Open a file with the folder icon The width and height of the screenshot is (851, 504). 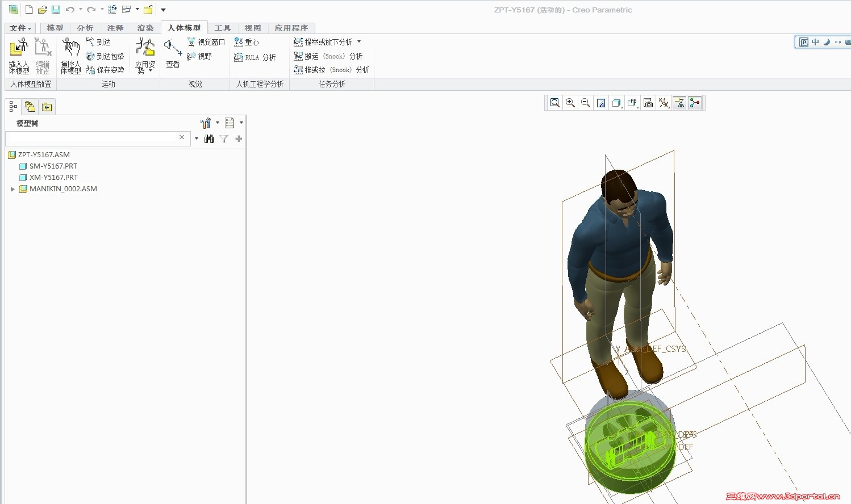coord(42,10)
